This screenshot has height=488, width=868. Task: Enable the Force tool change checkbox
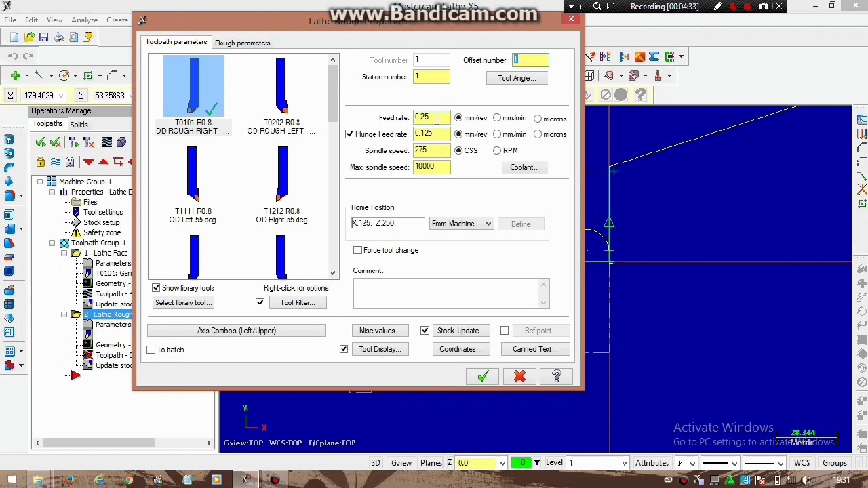click(x=357, y=251)
